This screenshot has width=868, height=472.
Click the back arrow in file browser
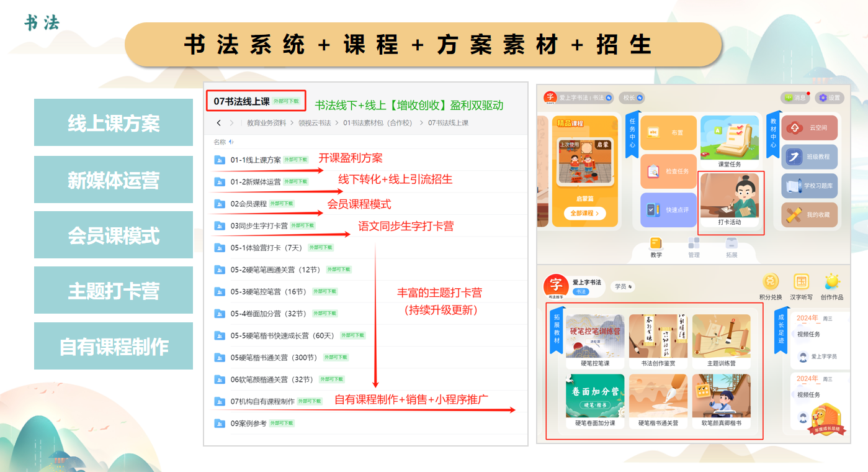pyautogui.click(x=219, y=123)
